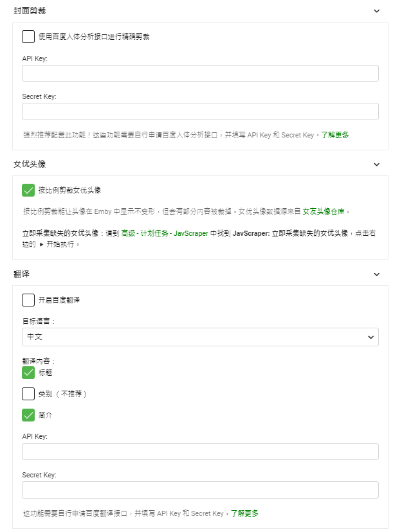Click the Secret Key field under 翻译

tap(199, 490)
